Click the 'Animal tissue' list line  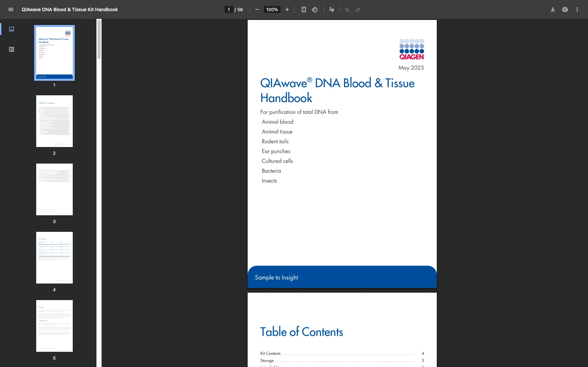[x=277, y=131]
